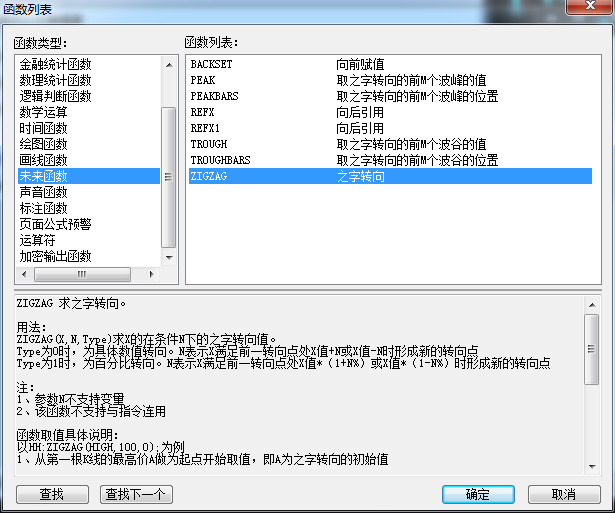Click down arrow of function type scrollbar
The width and height of the screenshot is (615, 513).
pos(169,258)
